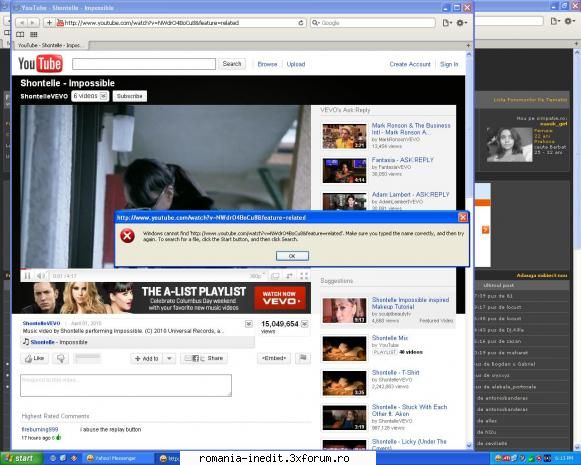Open the Shontelle Mix playlist thumbnail
The height and width of the screenshot is (465, 581).
(344, 348)
